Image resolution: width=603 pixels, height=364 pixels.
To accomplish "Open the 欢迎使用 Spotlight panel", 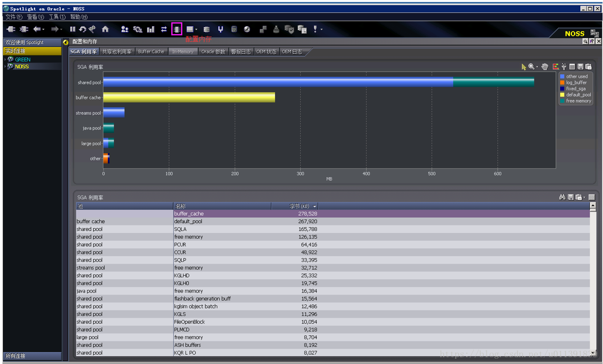I will [x=33, y=42].
